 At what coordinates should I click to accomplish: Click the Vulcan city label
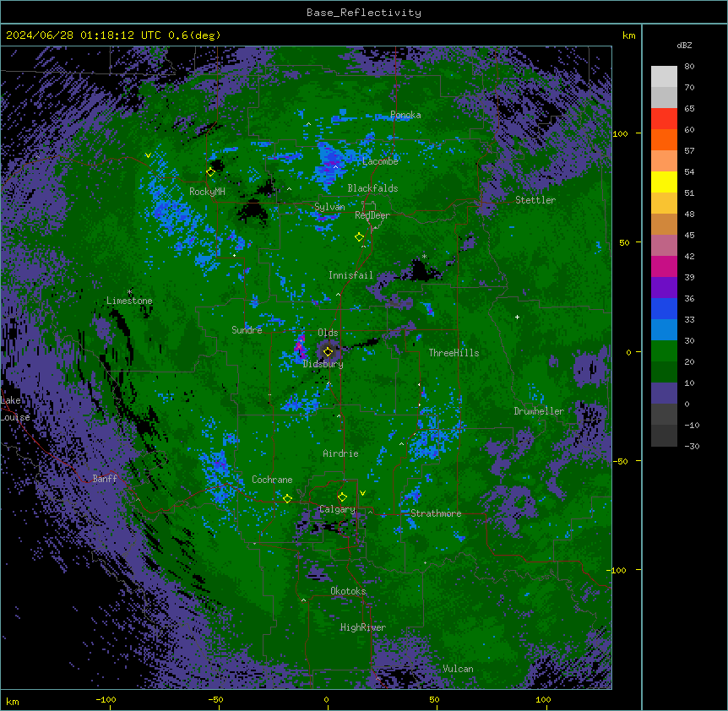click(458, 669)
